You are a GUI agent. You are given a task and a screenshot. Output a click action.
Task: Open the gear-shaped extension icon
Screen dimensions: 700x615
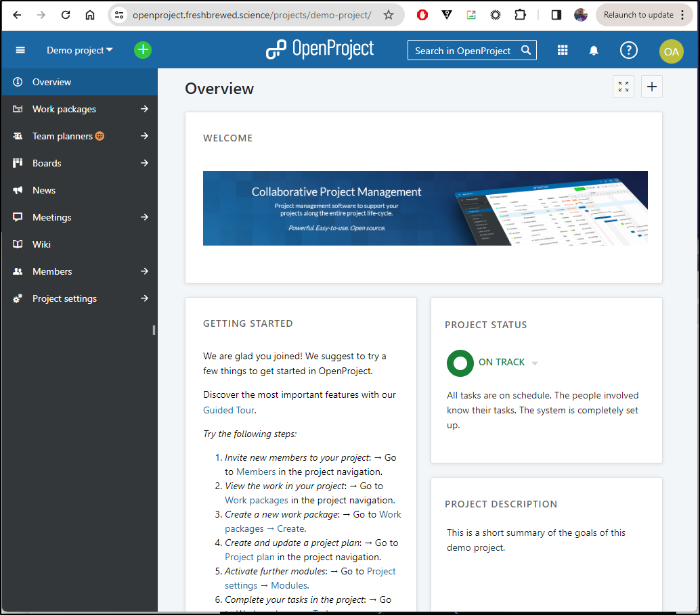496,15
